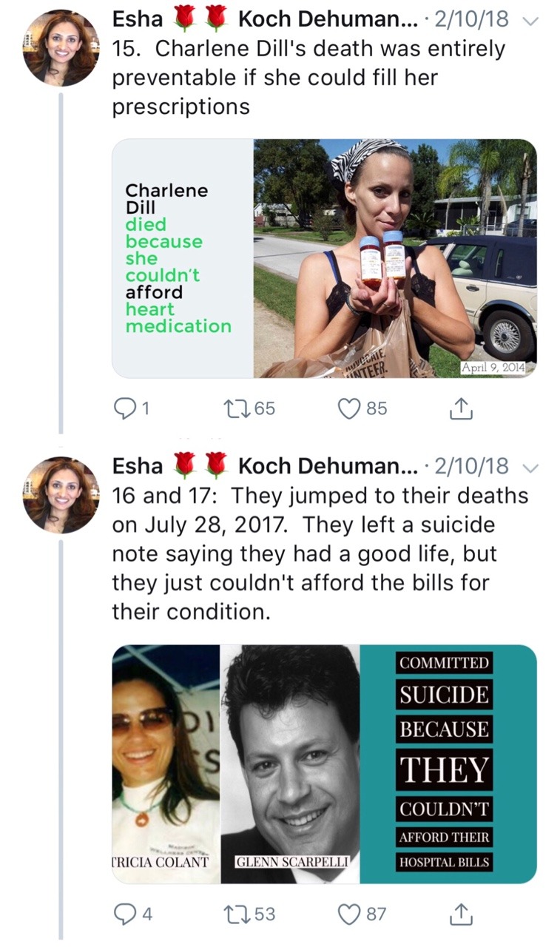This screenshot has width=560, height=947.
Task: Open Esha's avatar on the second tweet
Action: point(61,494)
